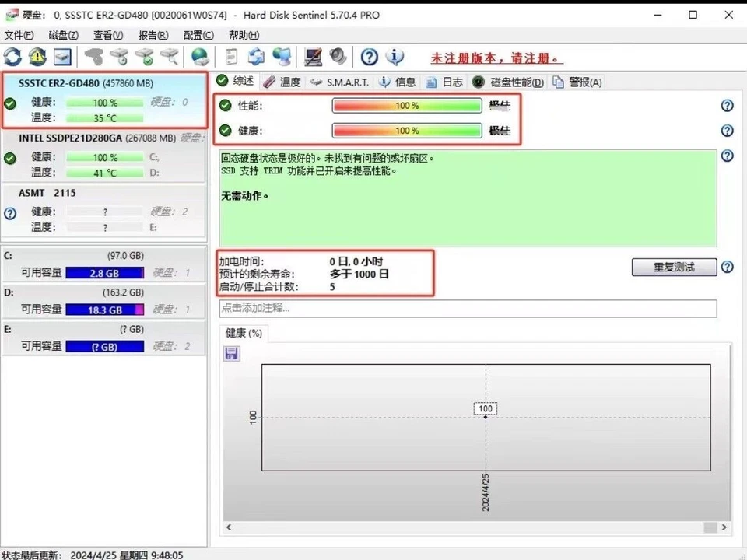Image resolution: width=747 pixels, height=560 pixels.
Task: Click the chart scroll left arrow
Action: pyautogui.click(x=229, y=527)
